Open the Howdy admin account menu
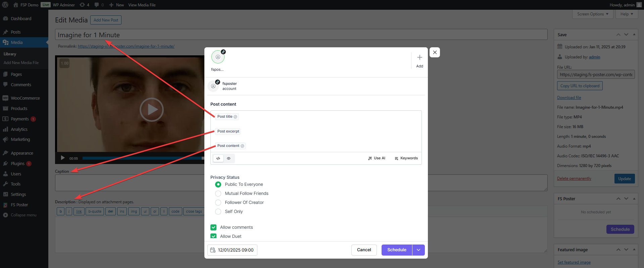The height and width of the screenshot is (268, 644). tap(626, 5)
